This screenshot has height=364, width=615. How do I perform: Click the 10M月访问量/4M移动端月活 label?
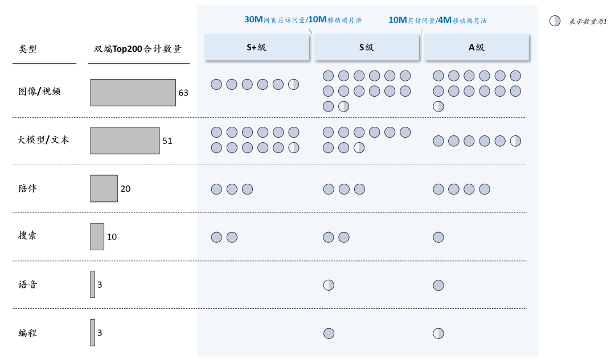[437, 20]
